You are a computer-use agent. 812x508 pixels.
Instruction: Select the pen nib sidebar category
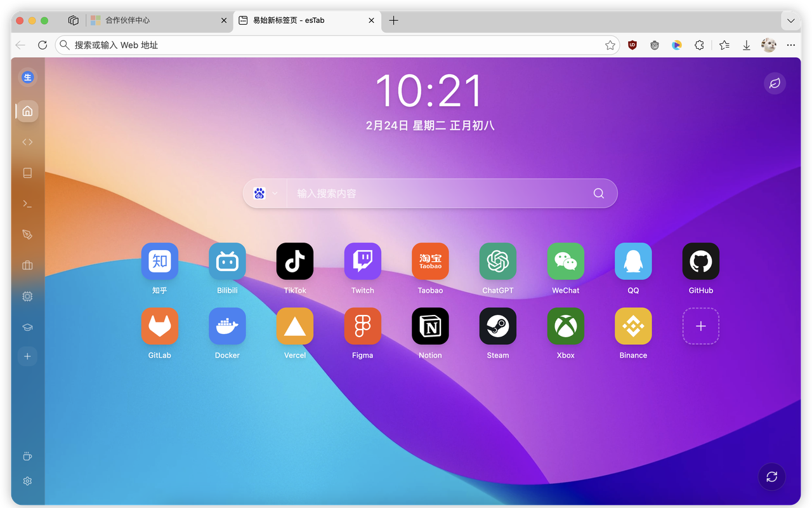coord(27,234)
